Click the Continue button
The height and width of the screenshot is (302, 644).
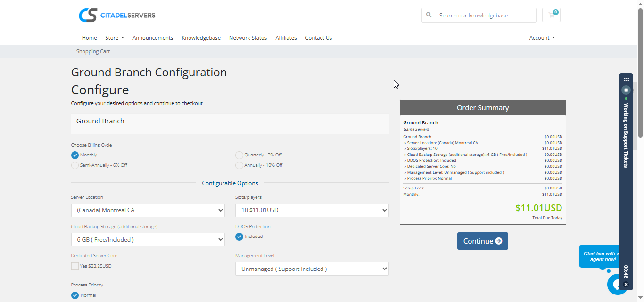point(482,241)
